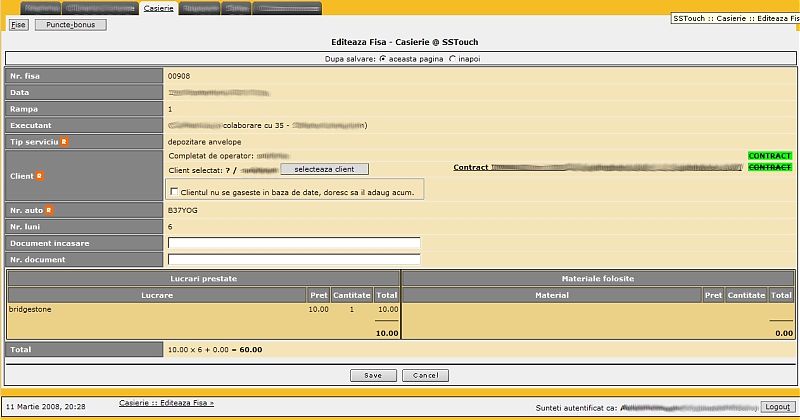
Task: Click the 'depozitare anvelope' service value
Action: click(205, 142)
